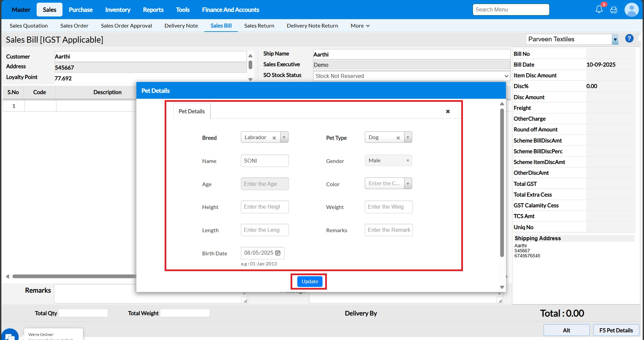Viewport: 644px width, 340px height.
Task: Open the Purchase menu
Action: tap(81, 10)
